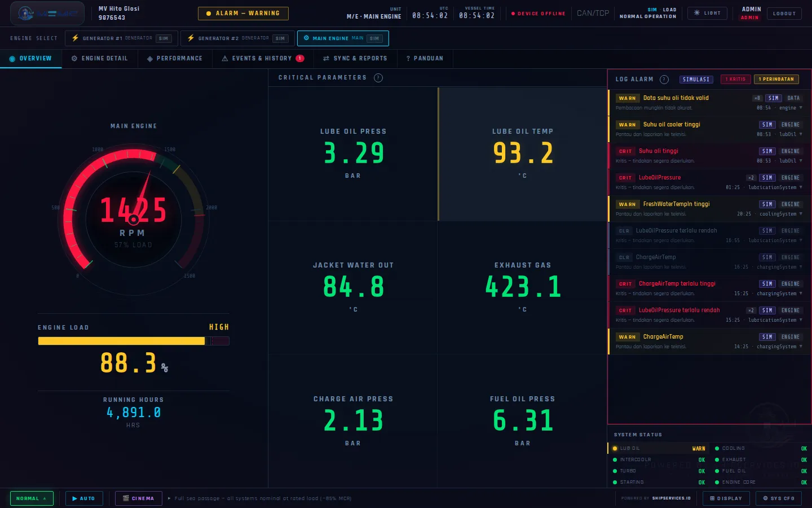Expand the 'Data suhu oli tidak valid' alarm
This screenshot has height=508, width=812.
[x=709, y=103]
